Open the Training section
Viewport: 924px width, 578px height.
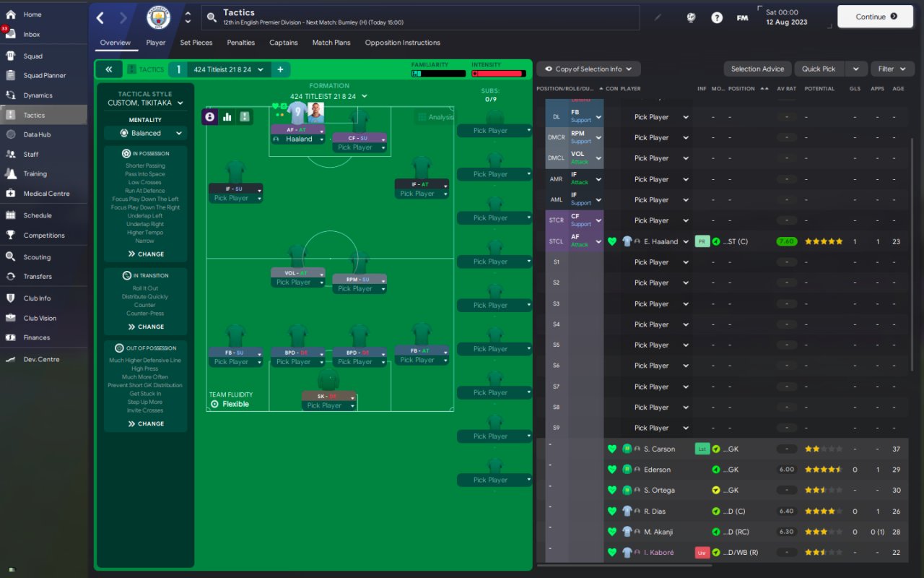[35, 174]
